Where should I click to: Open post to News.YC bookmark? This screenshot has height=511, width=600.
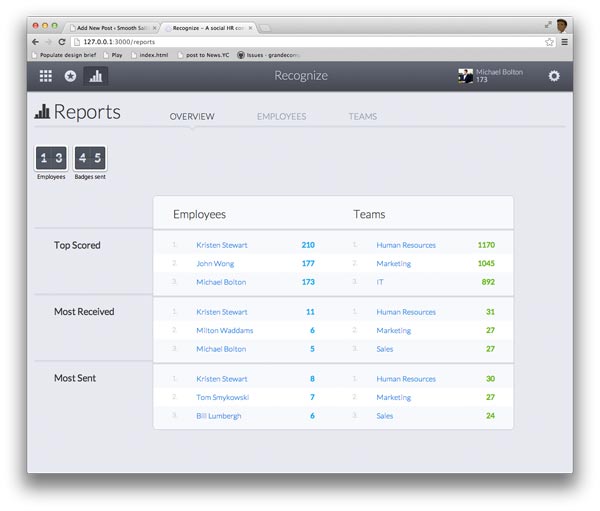(204, 55)
